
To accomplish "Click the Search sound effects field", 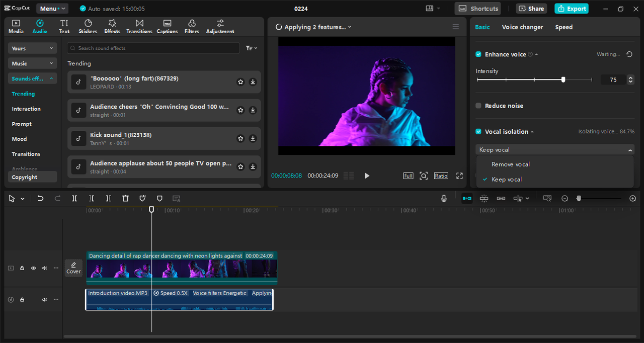I will coord(153,48).
